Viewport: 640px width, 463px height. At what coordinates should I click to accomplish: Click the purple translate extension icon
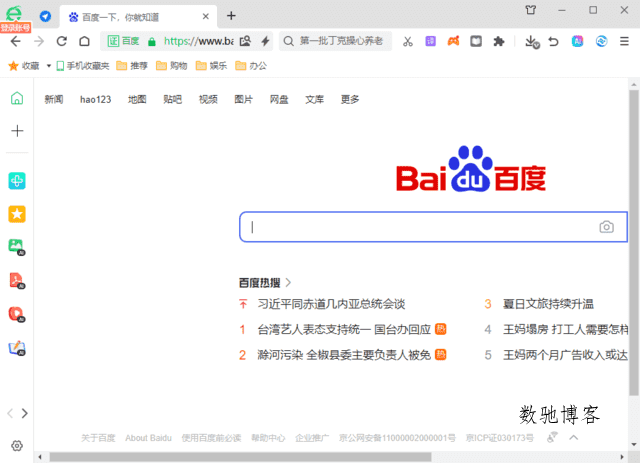431,41
